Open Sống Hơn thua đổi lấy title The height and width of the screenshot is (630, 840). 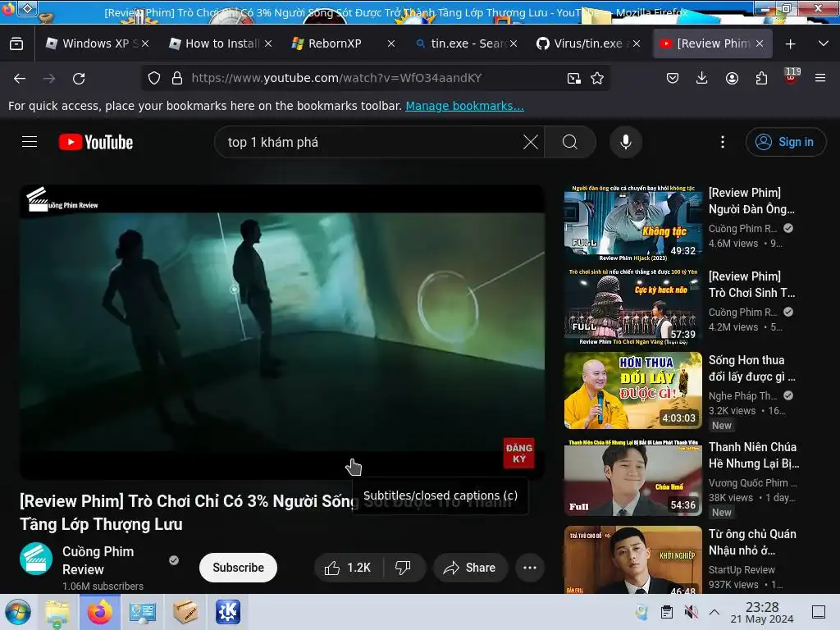pos(751,368)
